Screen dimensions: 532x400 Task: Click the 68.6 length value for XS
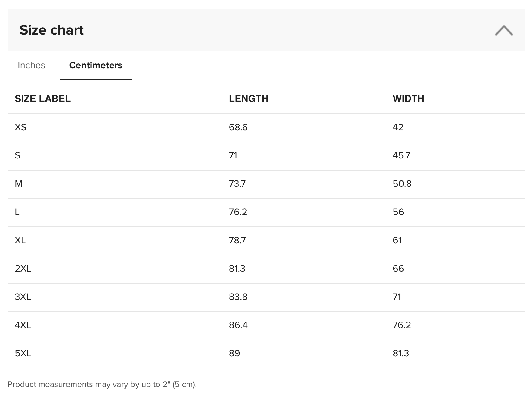coord(238,127)
